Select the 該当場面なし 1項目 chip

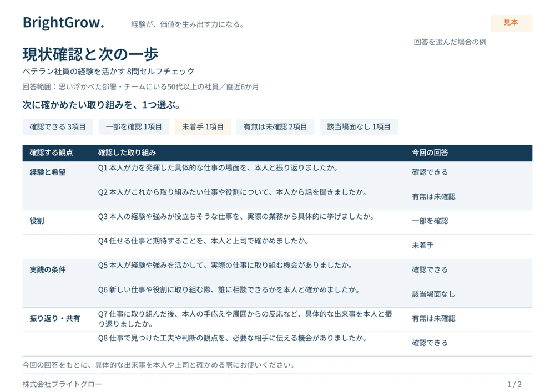click(x=359, y=127)
